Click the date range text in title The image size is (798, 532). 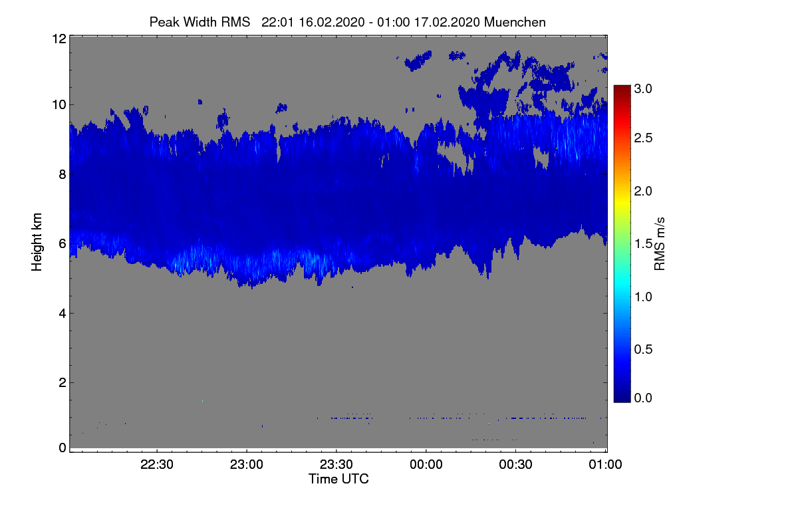[371, 22]
